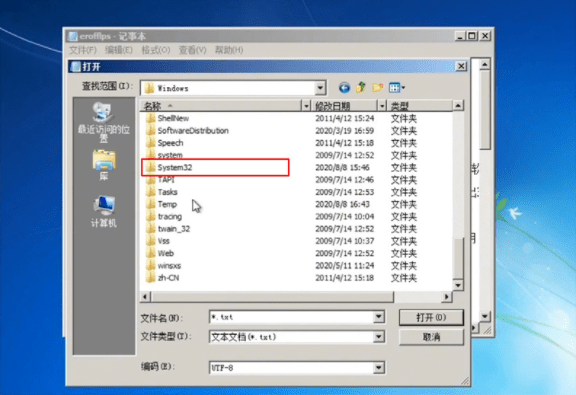Image resolution: width=576 pixels, height=395 pixels.
Task: Open Computer in the sidebar
Action: [x=104, y=211]
